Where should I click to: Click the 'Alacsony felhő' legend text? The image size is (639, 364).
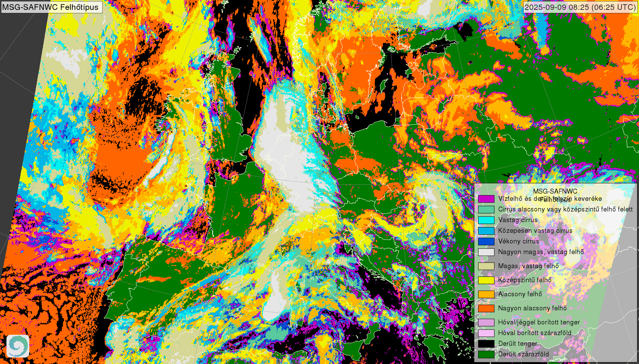[x=520, y=294]
